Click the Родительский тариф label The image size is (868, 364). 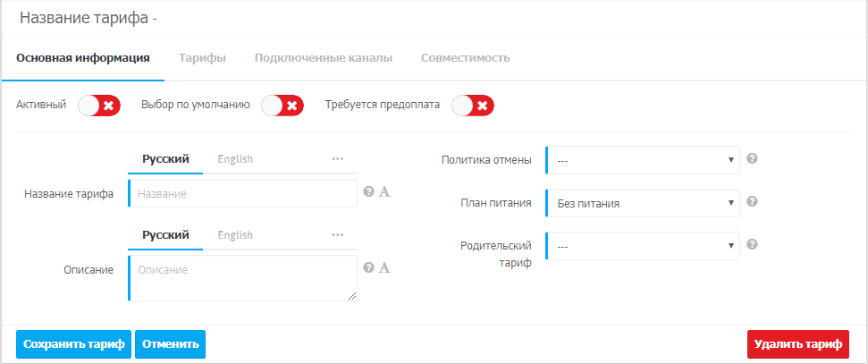496,254
